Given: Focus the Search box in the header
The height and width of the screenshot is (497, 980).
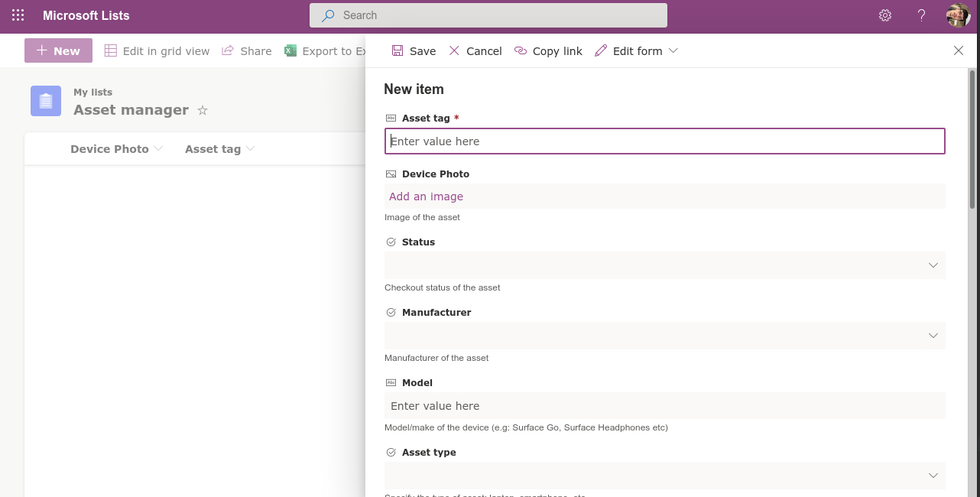Looking at the screenshot, I should [488, 15].
